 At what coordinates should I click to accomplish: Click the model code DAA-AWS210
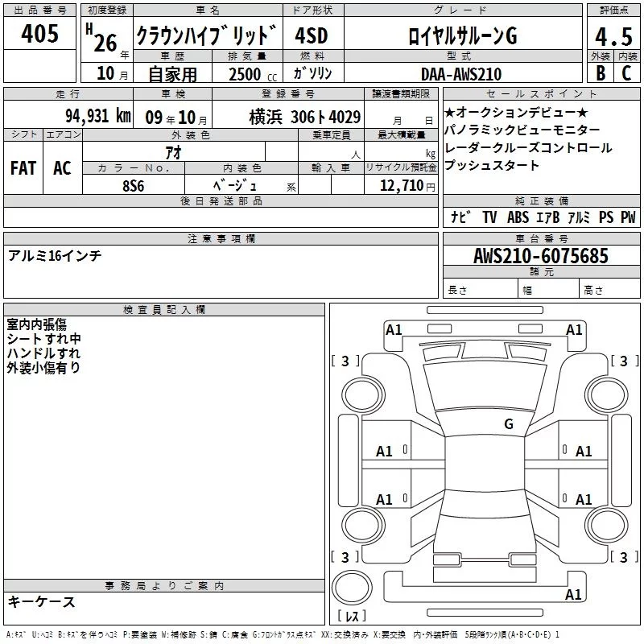point(460,74)
